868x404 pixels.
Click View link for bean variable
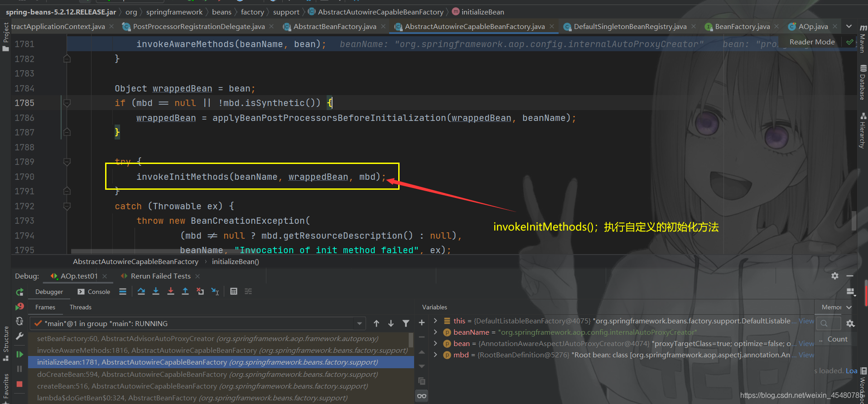click(x=806, y=343)
